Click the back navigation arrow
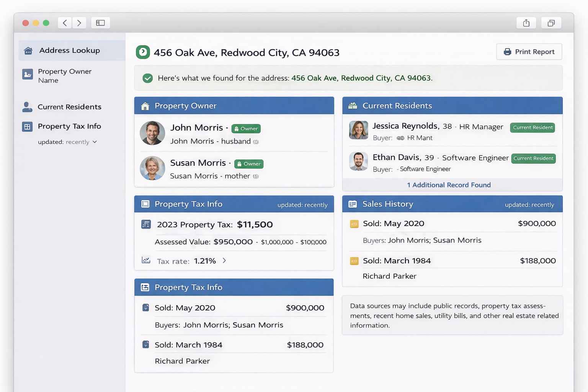 (x=65, y=23)
